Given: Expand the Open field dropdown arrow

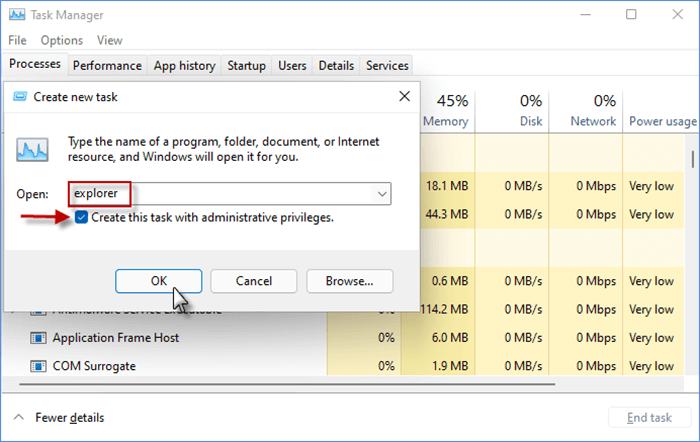Looking at the screenshot, I should (382, 194).
